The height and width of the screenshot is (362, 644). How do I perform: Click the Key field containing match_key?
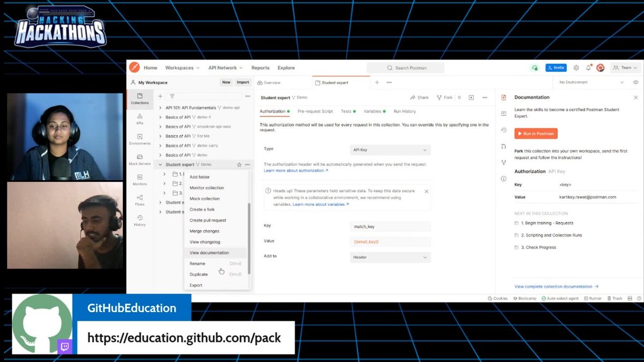pyautogui.click(x=390, y=227)
